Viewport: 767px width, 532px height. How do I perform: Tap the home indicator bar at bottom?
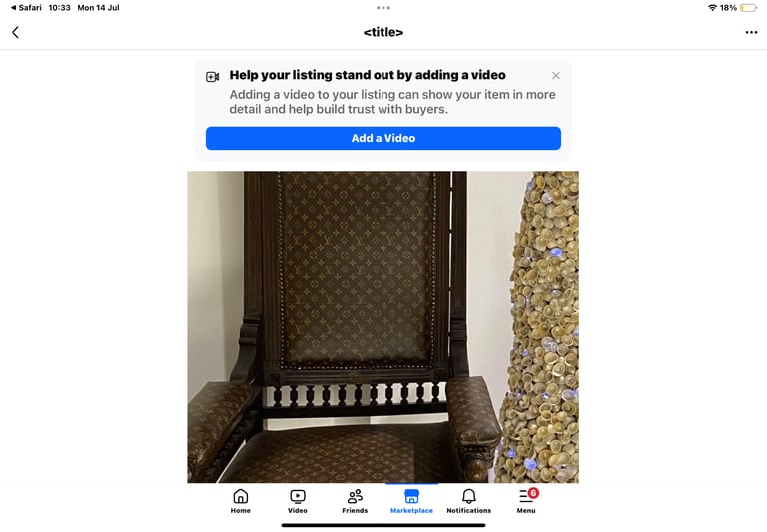[383, 526]
